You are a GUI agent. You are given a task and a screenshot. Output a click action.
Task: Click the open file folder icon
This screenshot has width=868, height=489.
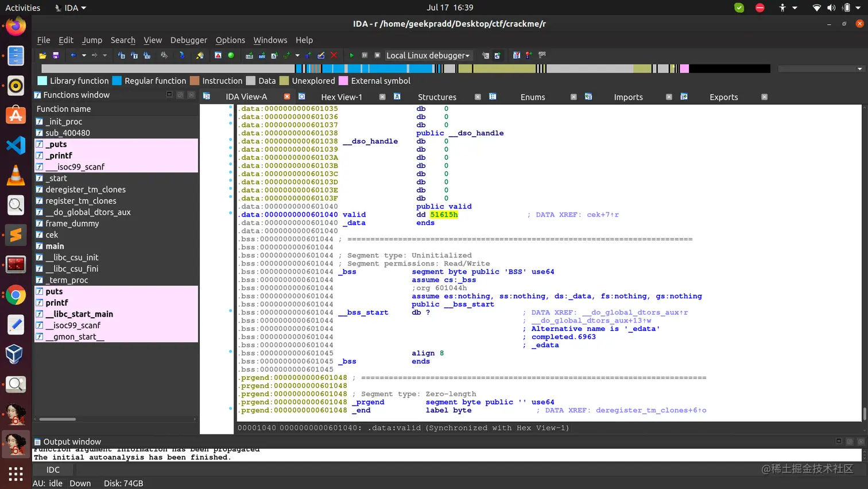pos(42,56)
